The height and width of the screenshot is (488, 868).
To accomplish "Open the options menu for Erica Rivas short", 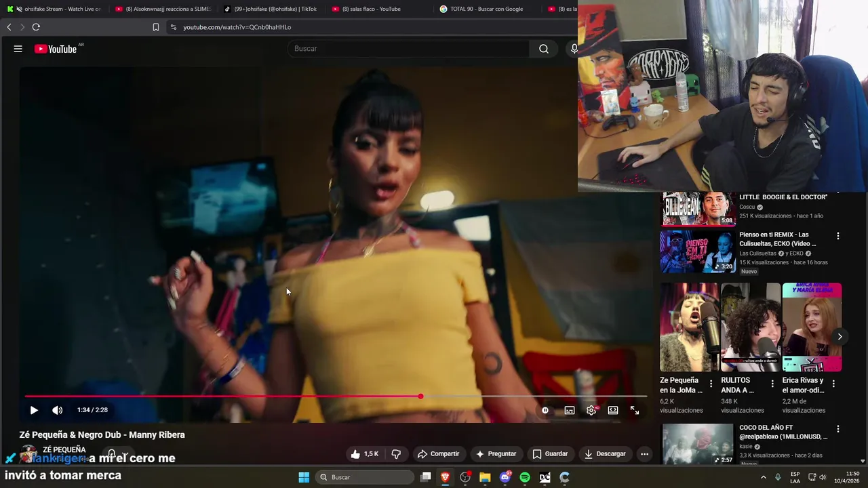I will pos(833,384).
